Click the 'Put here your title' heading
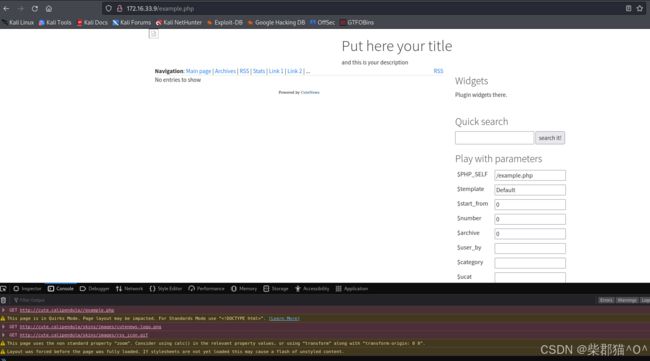 point(397,46)
